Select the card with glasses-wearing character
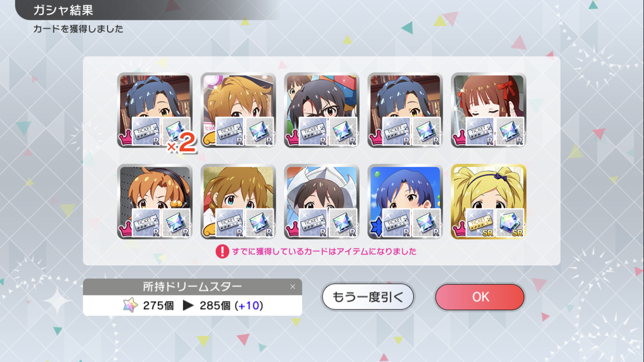644x362 pixels. point(322,110)
